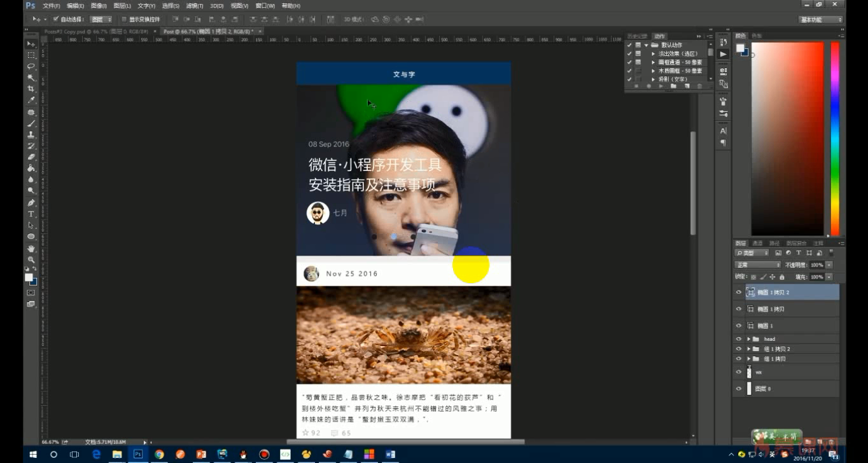Select the Horizontal Type tool
This screenshot has height=463, width=868.
[x=31, y=214]
